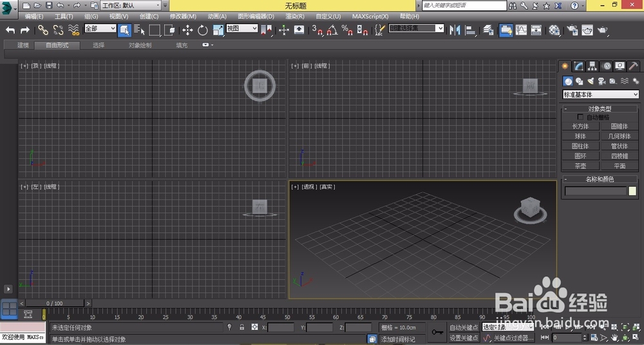Activate the Select and Link chain tool
This screenshot has height=345, width=644.
point(43,30)
